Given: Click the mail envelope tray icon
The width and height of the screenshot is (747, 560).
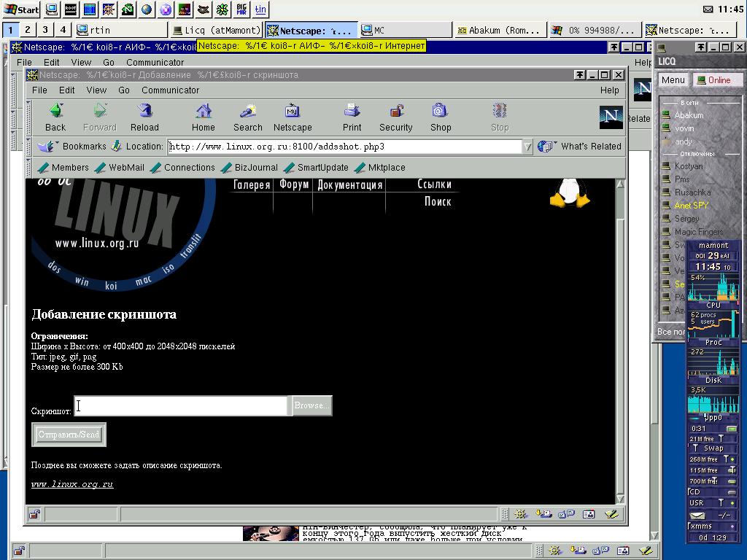Looking at the screenshot, I should (x=708, y=9).
